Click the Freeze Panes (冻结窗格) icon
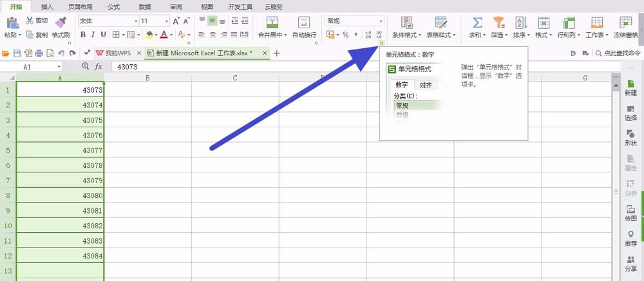644x281 pixels. [x=625, y=23]
